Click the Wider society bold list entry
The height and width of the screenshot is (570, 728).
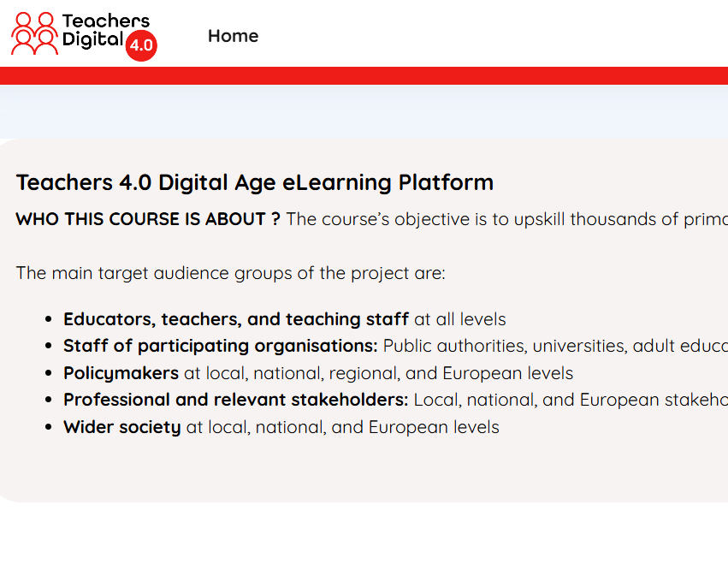click(122, 427)
